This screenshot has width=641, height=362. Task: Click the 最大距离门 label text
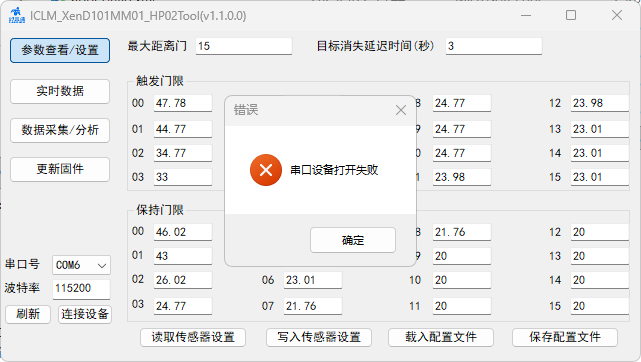[157, 46]
